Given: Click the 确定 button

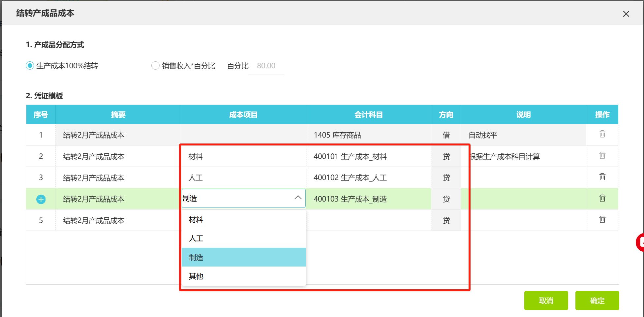Looking at the screenshot, I should [x=597, y=301].
